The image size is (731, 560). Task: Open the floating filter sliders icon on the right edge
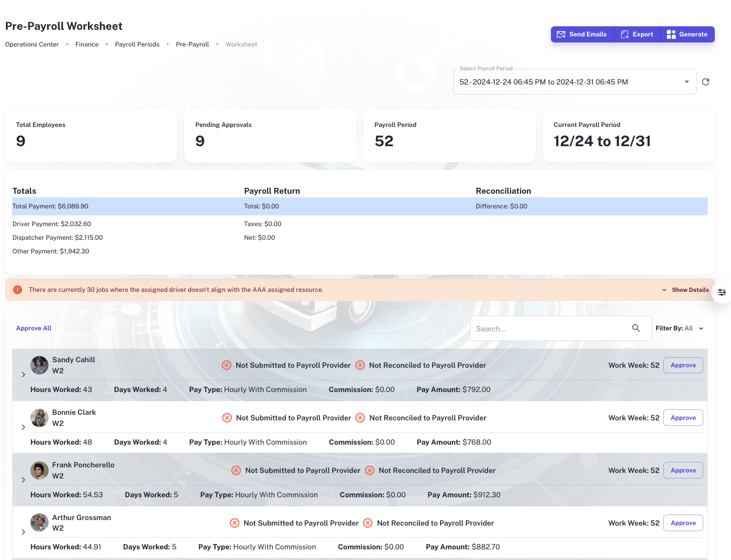[x=722, y=292]
